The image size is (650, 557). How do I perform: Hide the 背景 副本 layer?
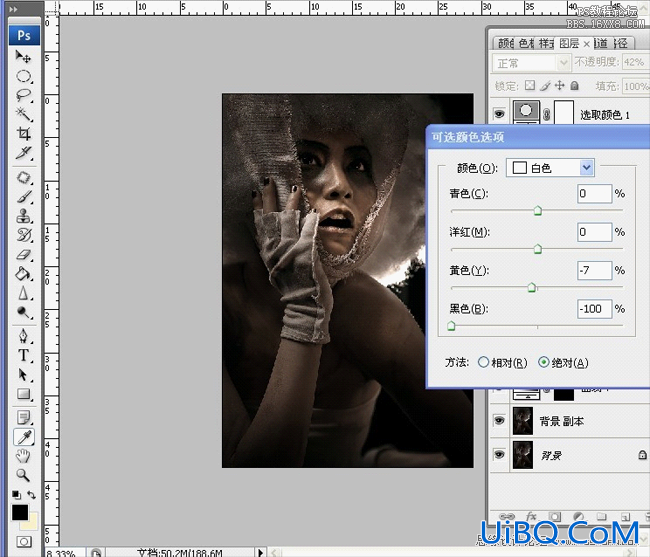(500, 421)
